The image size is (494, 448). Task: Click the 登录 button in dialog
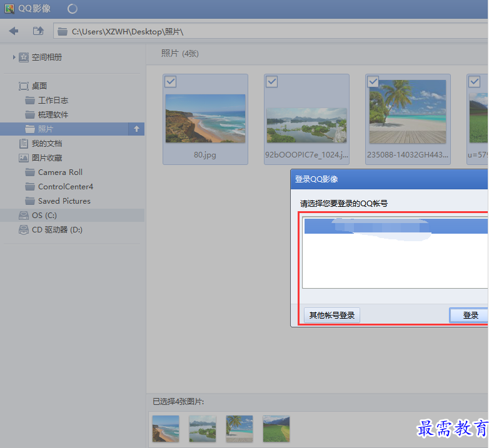click(469, 315)
